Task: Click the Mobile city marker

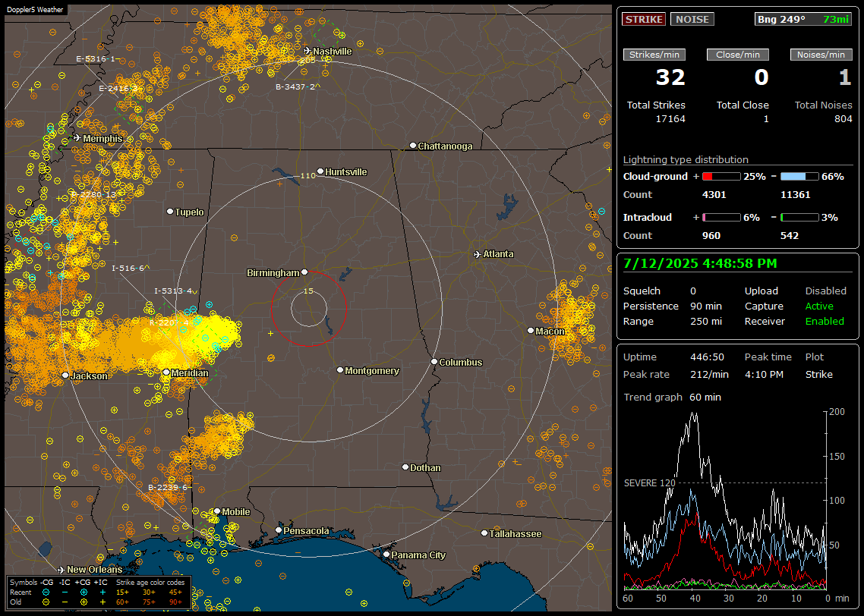Action: pyautogui.click(x=217, y=511)
